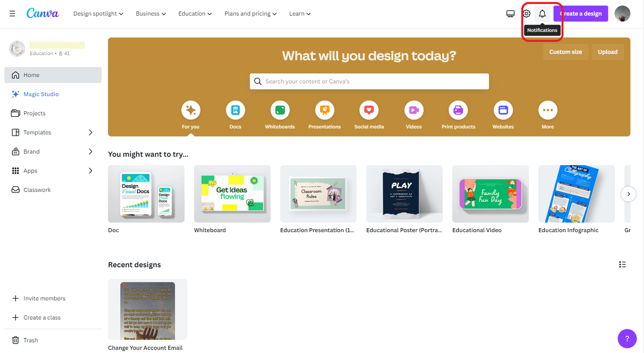Open the hamburger menu icon
The width and height of the screenshot is (644, 353).
tap(13, 14)
